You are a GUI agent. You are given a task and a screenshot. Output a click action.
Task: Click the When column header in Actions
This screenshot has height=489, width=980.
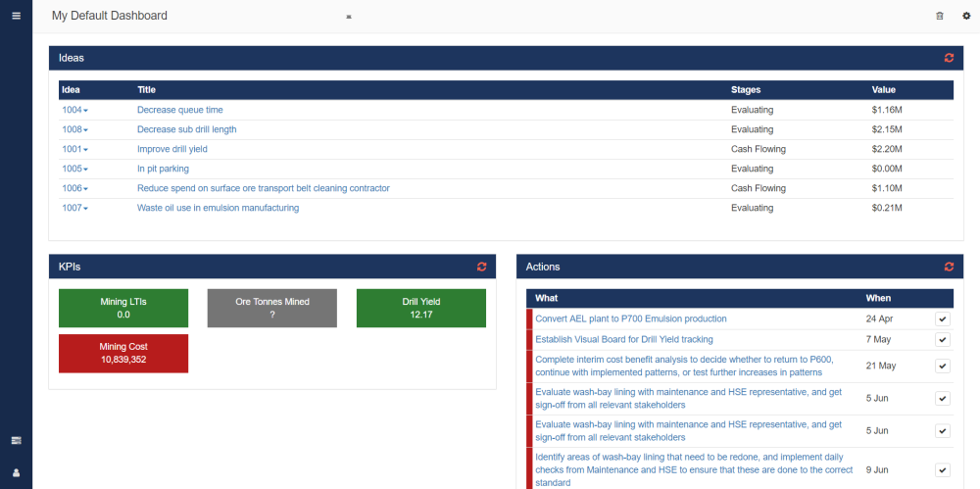[878, 298]
